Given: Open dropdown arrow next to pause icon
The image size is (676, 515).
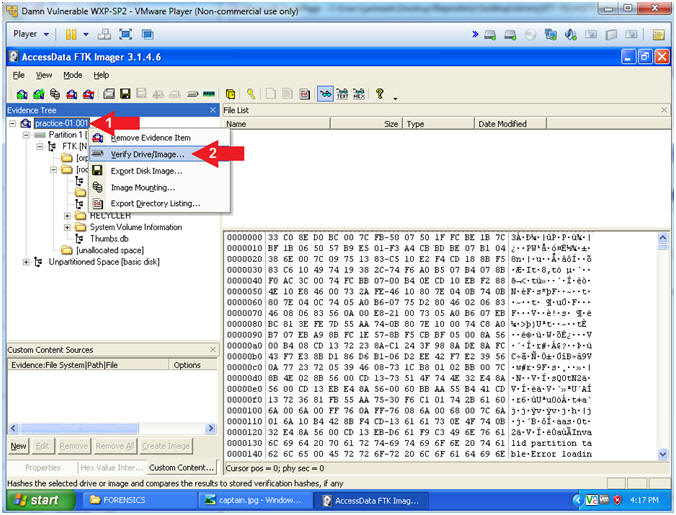Looking at the screenshot, I should pyautogui.click(x=86, y=34).
